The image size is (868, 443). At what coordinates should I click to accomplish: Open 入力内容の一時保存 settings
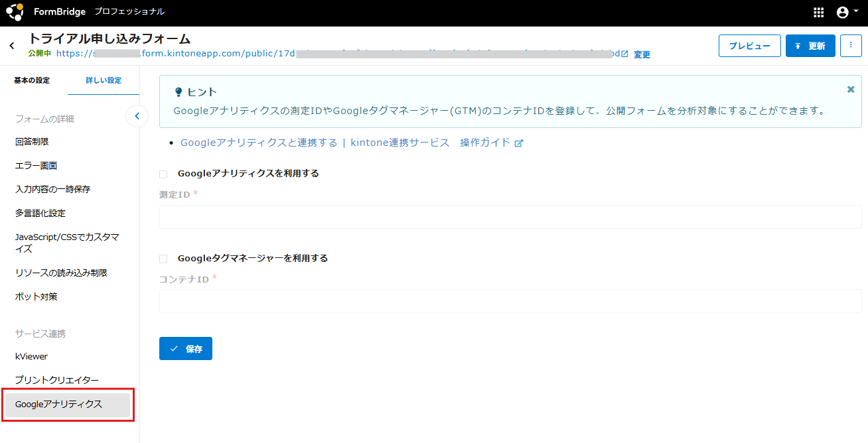tap(52, 189)
